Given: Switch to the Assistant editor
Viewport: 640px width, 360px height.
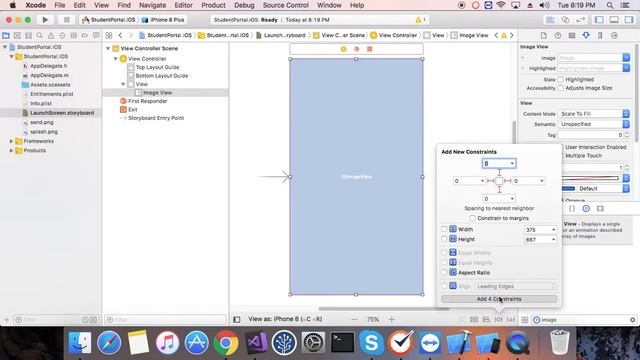Looking at the screenshot, I should click(565, 20).
